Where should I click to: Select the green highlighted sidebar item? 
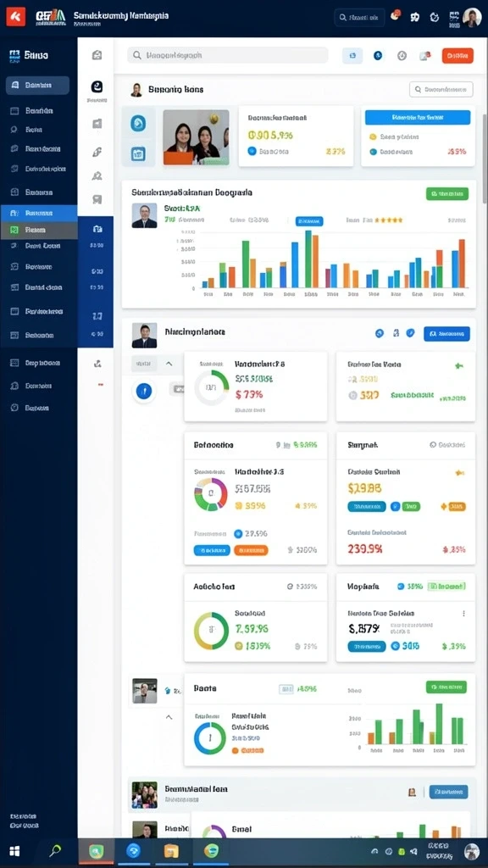39,230
